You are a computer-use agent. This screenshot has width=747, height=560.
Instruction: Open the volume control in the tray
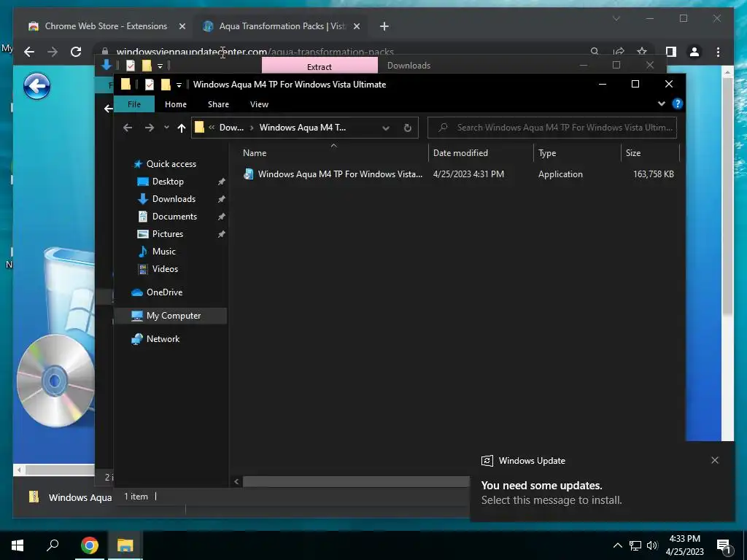click(652, 545)
